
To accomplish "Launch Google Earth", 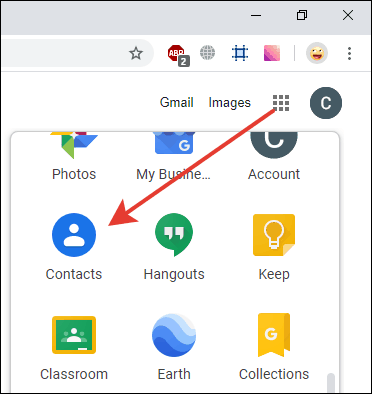I will point(174,335).
